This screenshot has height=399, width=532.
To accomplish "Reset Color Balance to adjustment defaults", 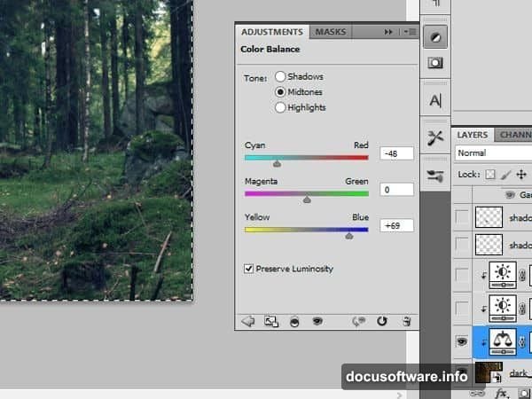I will tap(382, 321).
